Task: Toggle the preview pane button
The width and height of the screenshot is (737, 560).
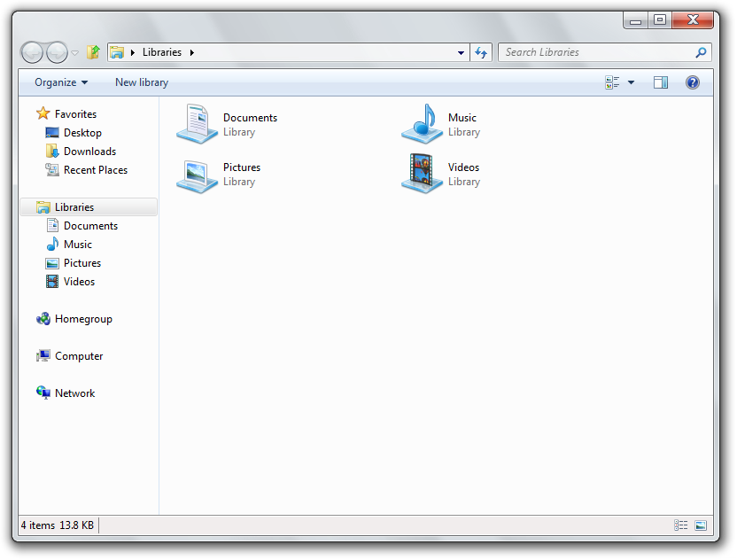Action: coord(661,82)
